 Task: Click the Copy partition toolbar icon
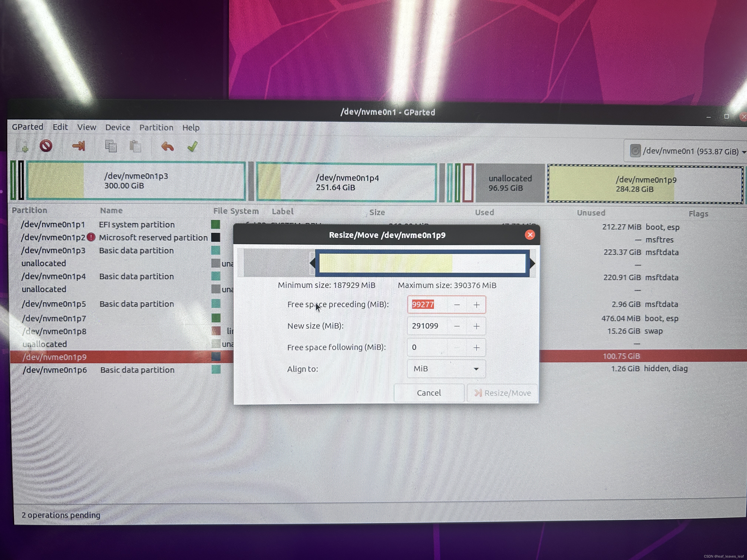111,146
